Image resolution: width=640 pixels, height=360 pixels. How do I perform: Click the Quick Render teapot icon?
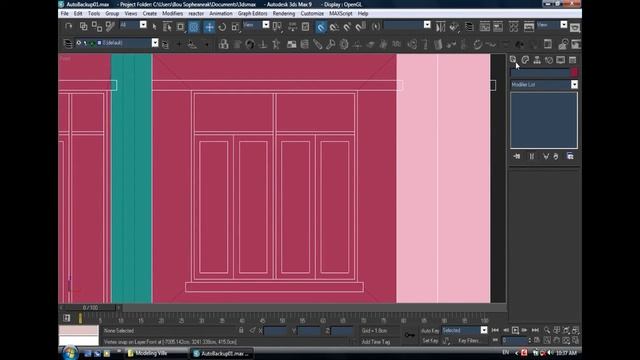click(x=575, y=27)
